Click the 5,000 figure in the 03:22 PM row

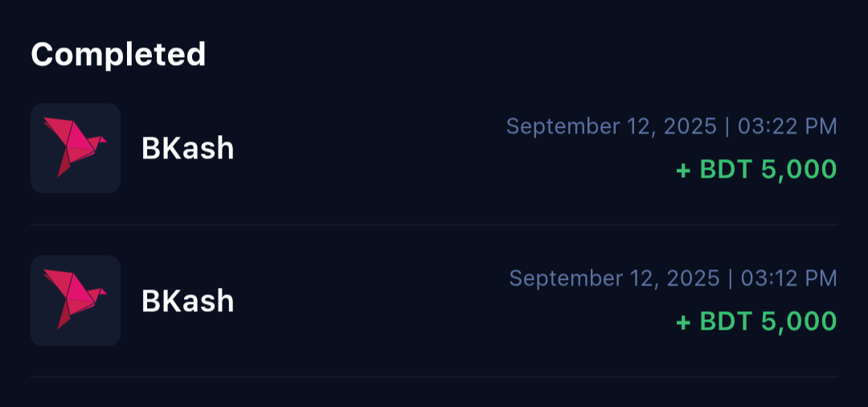click(798, 170)
